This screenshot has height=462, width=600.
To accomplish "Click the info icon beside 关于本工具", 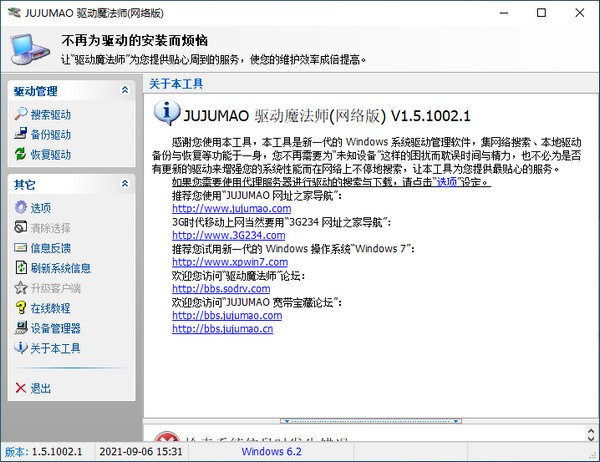I will point(21,347).
